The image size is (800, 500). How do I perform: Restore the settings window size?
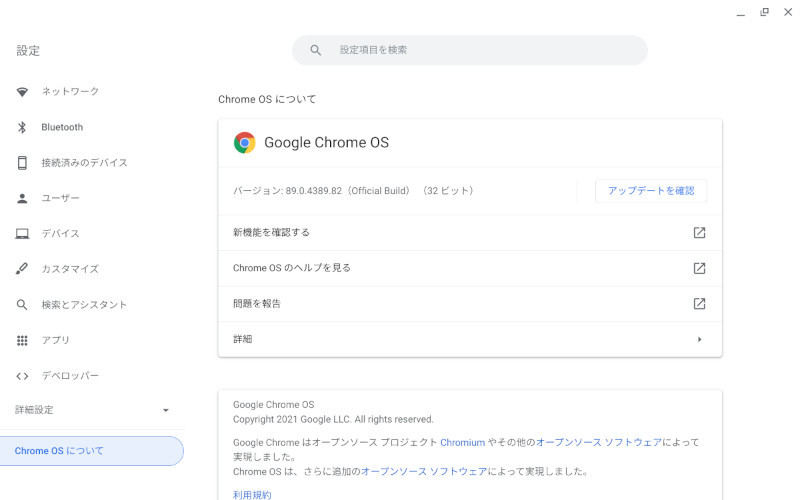pos(764,12)
